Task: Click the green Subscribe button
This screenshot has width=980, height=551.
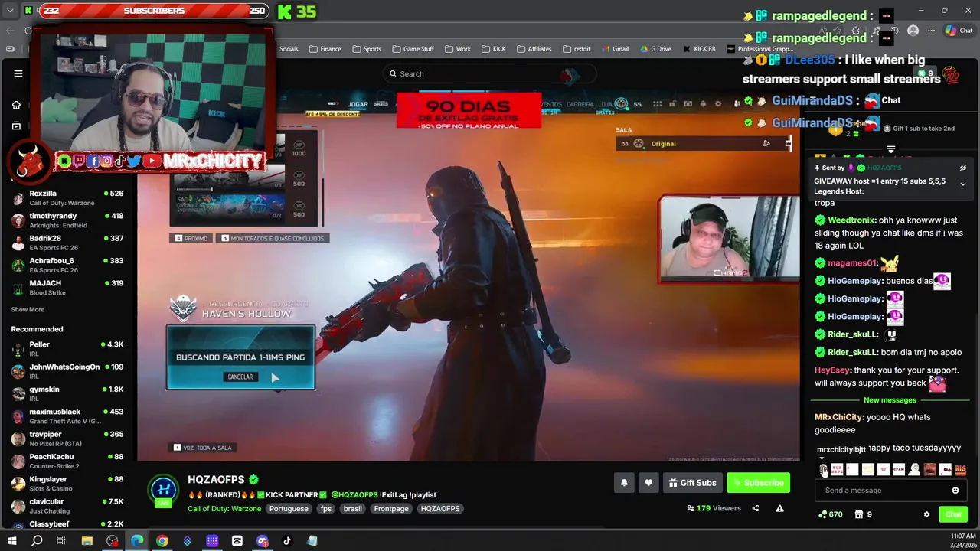Action: [758, 483]
